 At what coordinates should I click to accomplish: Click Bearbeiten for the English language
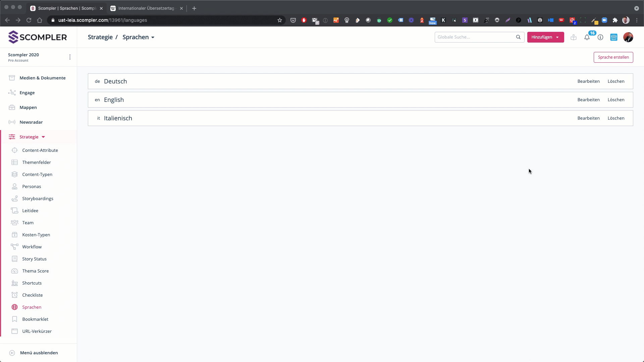point(588,100)
